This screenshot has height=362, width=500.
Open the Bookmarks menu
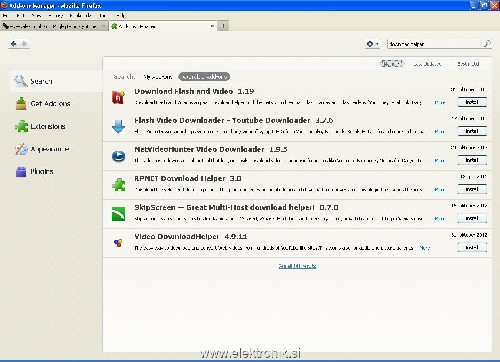(81, 15)
